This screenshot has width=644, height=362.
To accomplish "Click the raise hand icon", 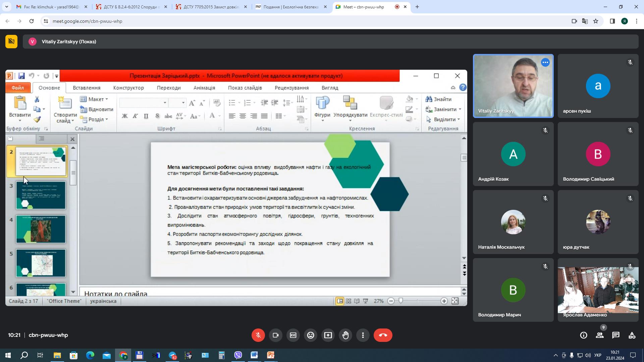I will pyautogui.click(x=345, y=335).
